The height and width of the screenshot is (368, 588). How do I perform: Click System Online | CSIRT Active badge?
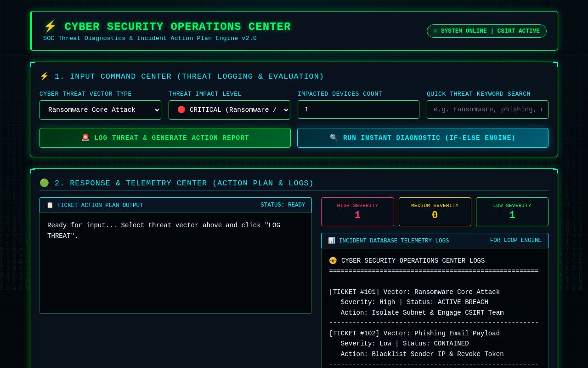(x=486, y=31)
